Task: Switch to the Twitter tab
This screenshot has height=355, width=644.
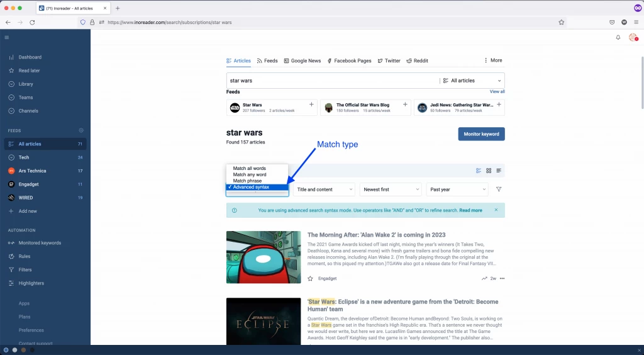Action: click(389, 61)
